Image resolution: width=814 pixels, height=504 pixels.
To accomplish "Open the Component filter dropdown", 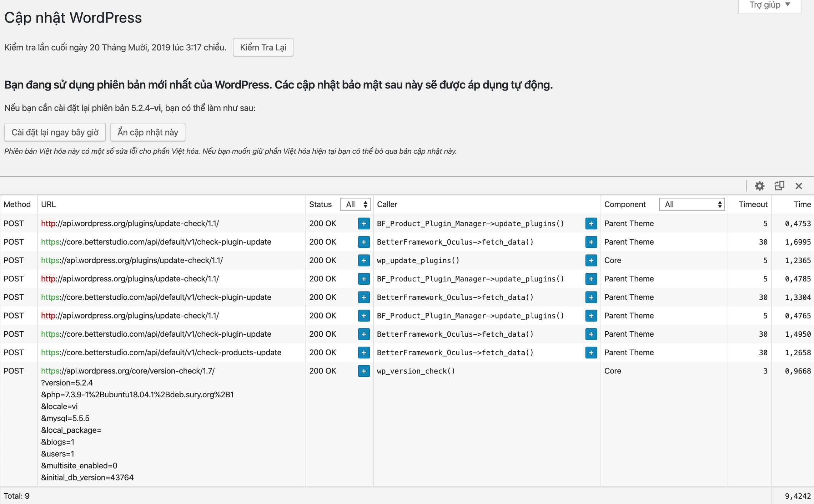I will tap(692, 204).
